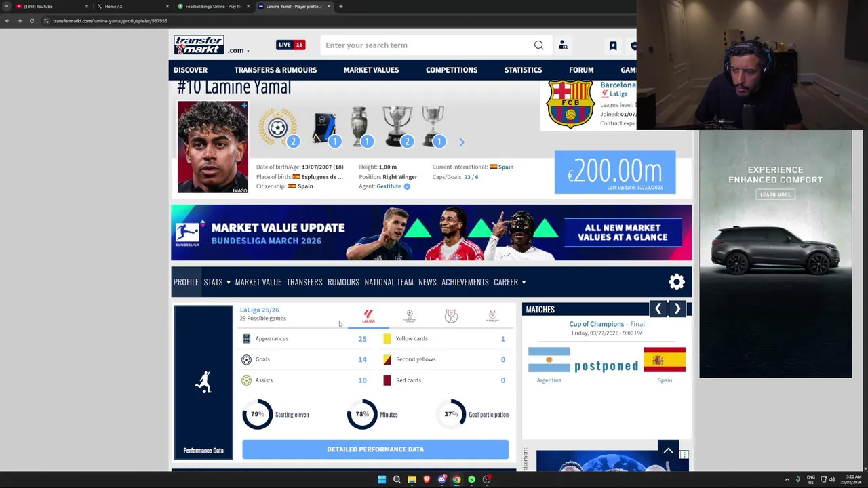Click the silver league trophy with count 2

click(397, 127)
